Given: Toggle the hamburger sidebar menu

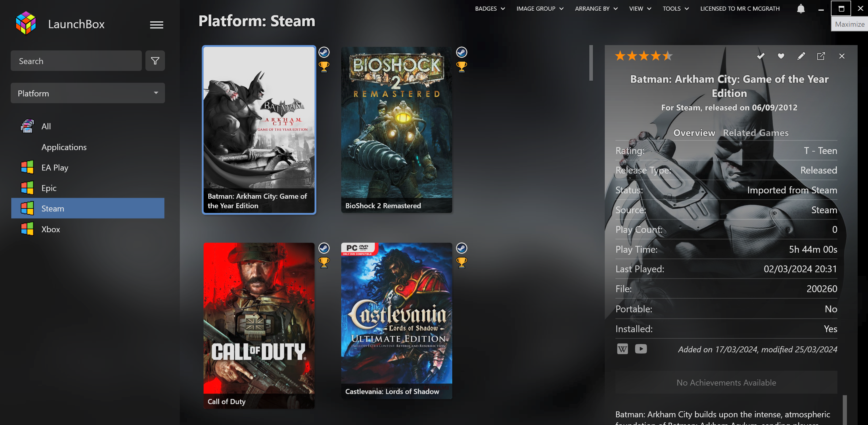Looking at the screenshot, I should 156,25.
